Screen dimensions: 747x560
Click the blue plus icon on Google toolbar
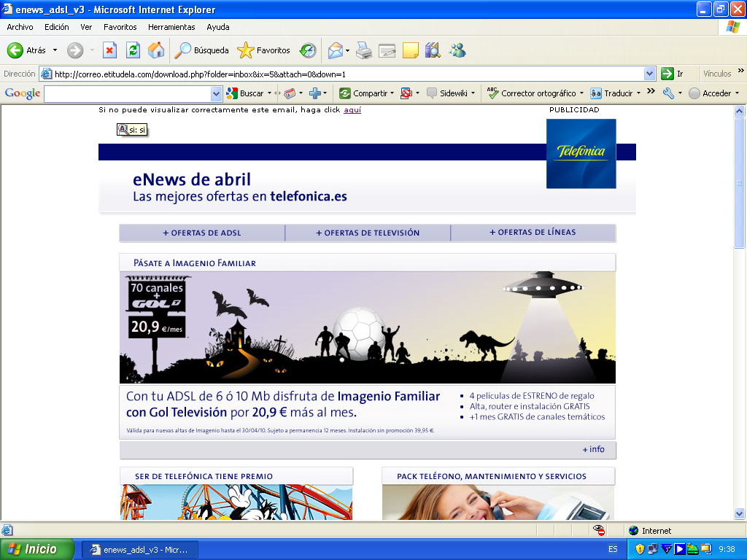point(315,93)
